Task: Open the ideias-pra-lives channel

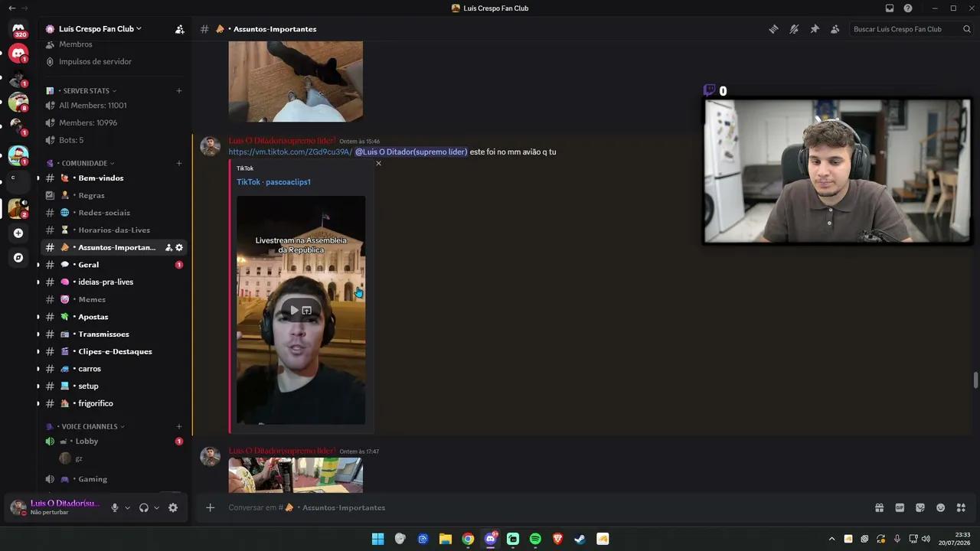Action: 113,282
